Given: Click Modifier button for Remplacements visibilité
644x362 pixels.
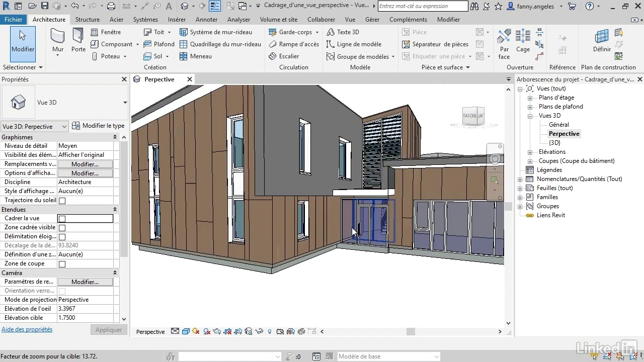Looking at the screenshot, I should pos(85,164).
